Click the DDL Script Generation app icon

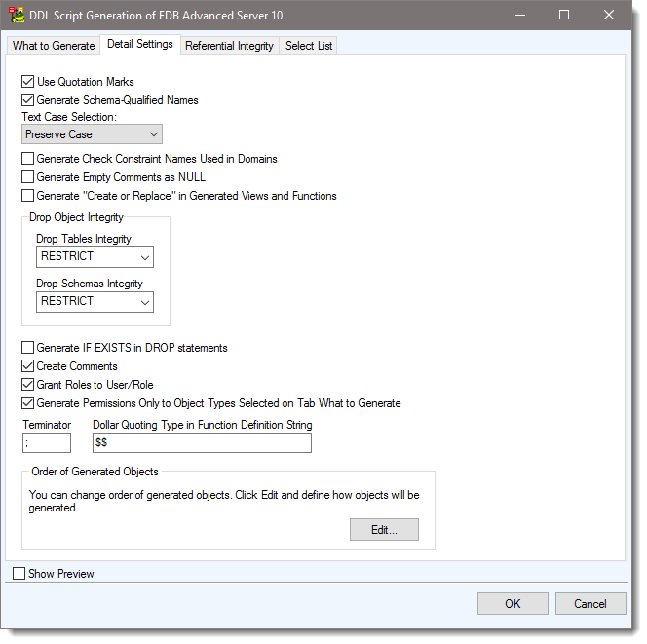(x=17, y=15)
